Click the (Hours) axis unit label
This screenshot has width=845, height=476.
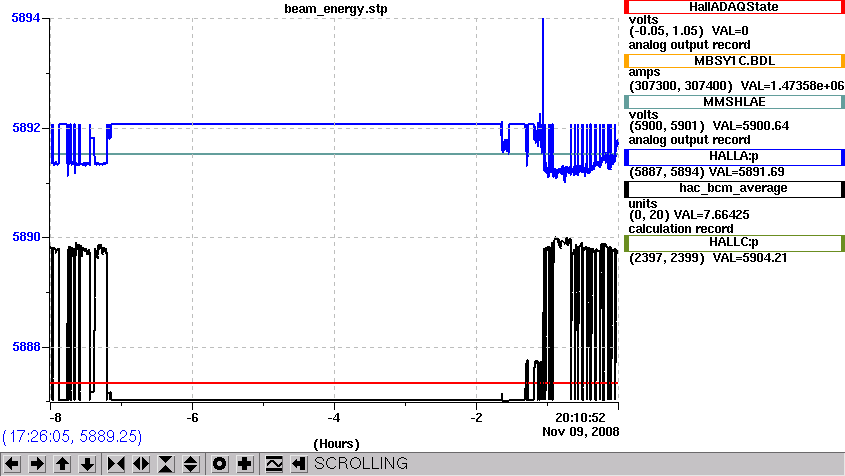pyautogui.click(x=336, y=444)
